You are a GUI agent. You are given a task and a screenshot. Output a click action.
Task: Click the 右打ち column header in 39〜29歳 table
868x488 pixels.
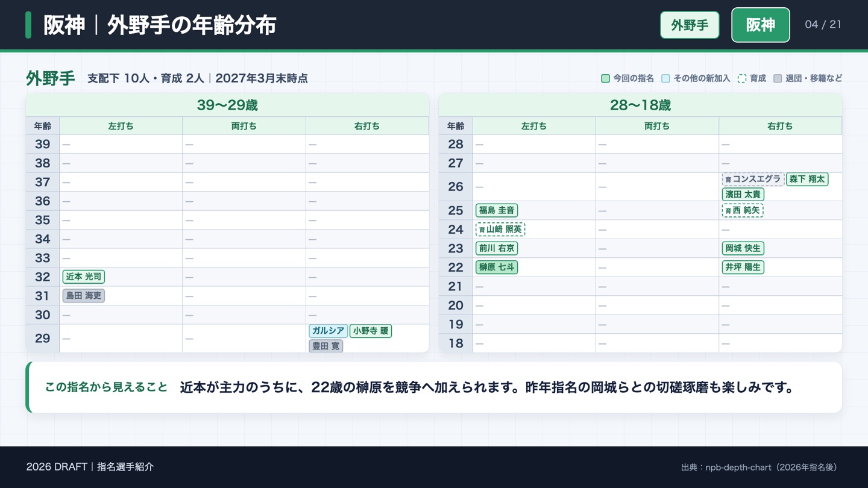pyautogui.click(x=367, y=126)
